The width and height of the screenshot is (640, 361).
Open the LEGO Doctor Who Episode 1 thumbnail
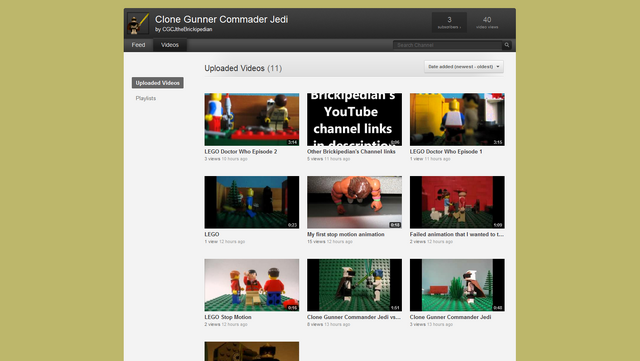pyautogui.click(x=457, y=119)
